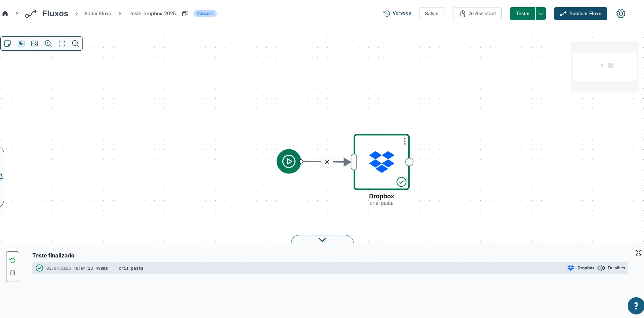This screenshot has height=318, width=644.
Task: Toggle the minimap toolbar icon
Action: pyautogui.click(x=21, y=44)
